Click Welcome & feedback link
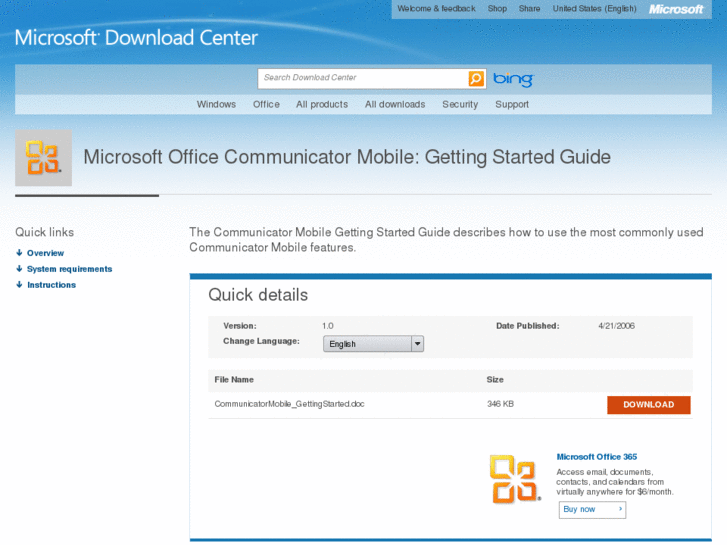The width and height of the screenshot is (727, 545). pos(436,8)
